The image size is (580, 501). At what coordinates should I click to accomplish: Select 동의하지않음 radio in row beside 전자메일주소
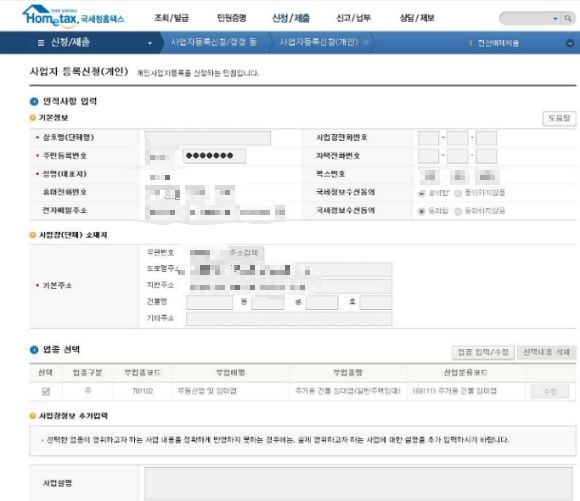click(x=458, y=211)
